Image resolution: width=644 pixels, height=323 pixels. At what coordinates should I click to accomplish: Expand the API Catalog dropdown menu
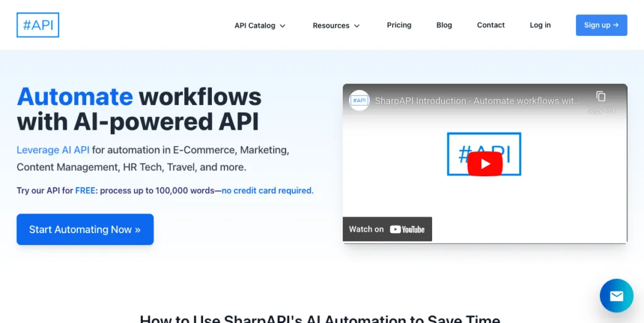tap(260, 25)
